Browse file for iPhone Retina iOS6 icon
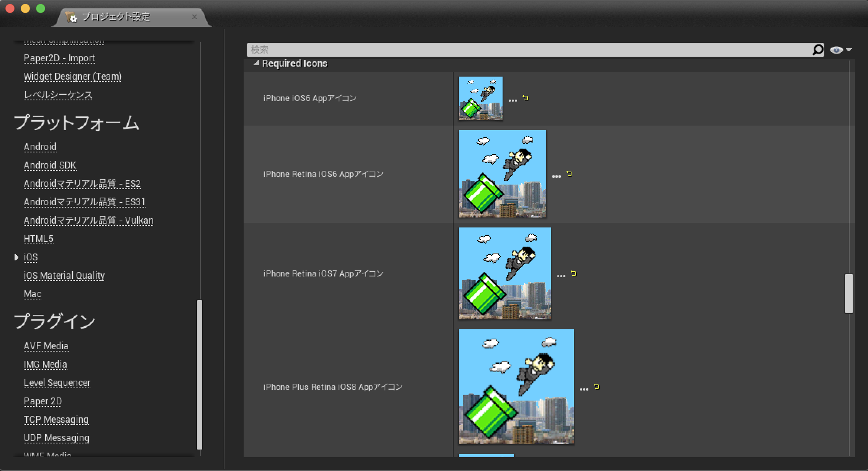The image size is (868, 471). (556, 176)
